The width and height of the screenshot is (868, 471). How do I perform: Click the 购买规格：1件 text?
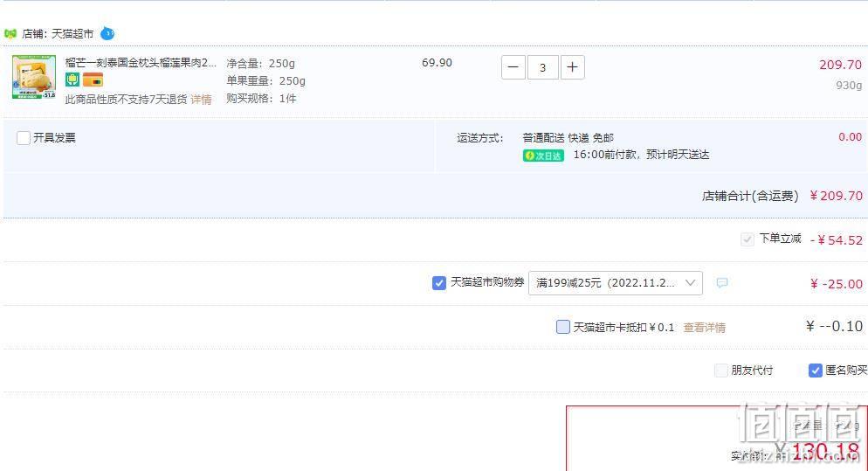click(x=261, y=99)
